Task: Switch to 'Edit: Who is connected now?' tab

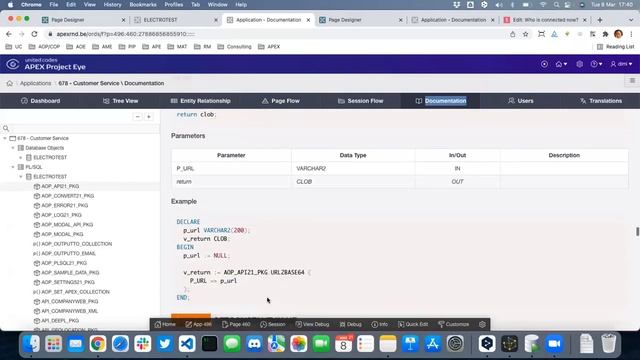Action: (x=546, y=20)
